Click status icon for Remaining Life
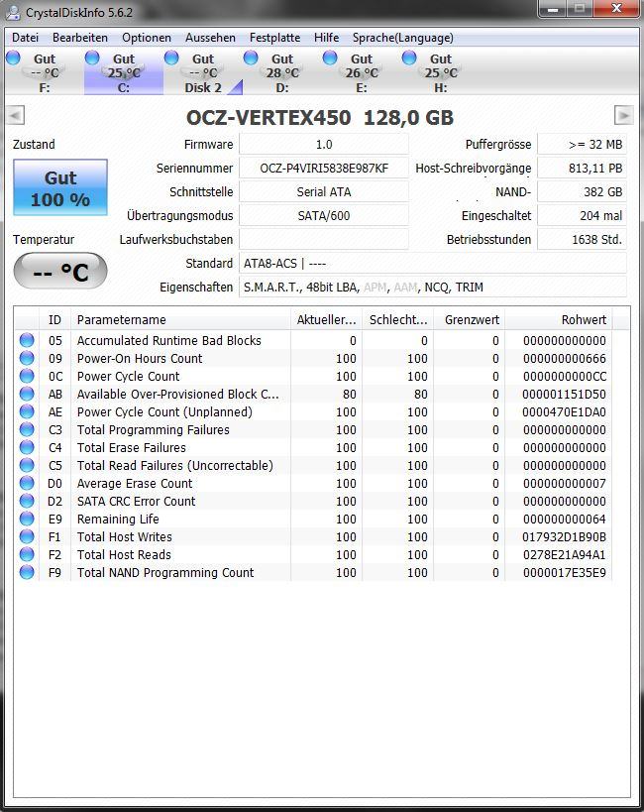The image size is (644, 812). 27,519
